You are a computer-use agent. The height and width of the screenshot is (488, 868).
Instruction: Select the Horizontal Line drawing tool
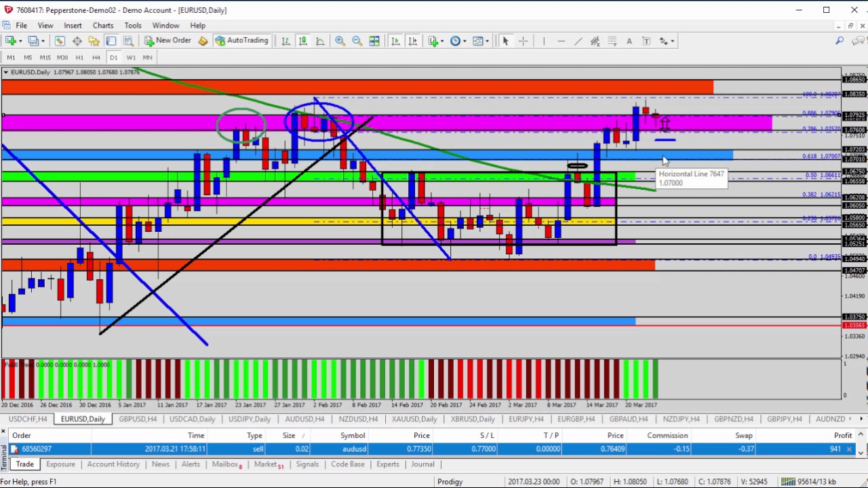click(561, 41)
